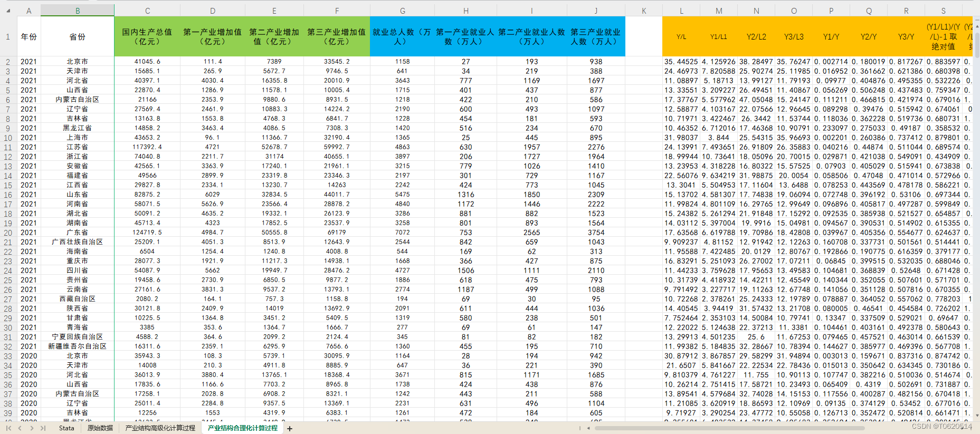980x434 pixels.
Task: Select all cells via the corner triangle
Action: [8, 11]
